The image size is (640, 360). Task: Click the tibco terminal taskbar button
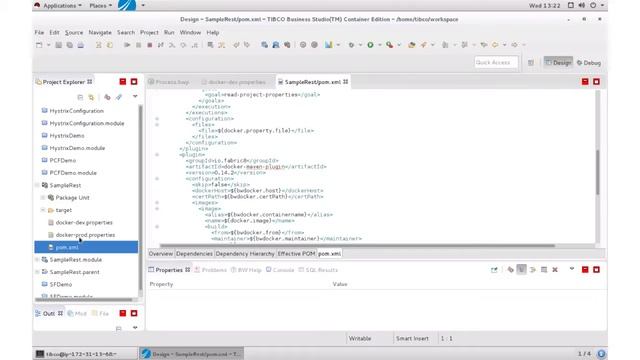pos(85,354)
